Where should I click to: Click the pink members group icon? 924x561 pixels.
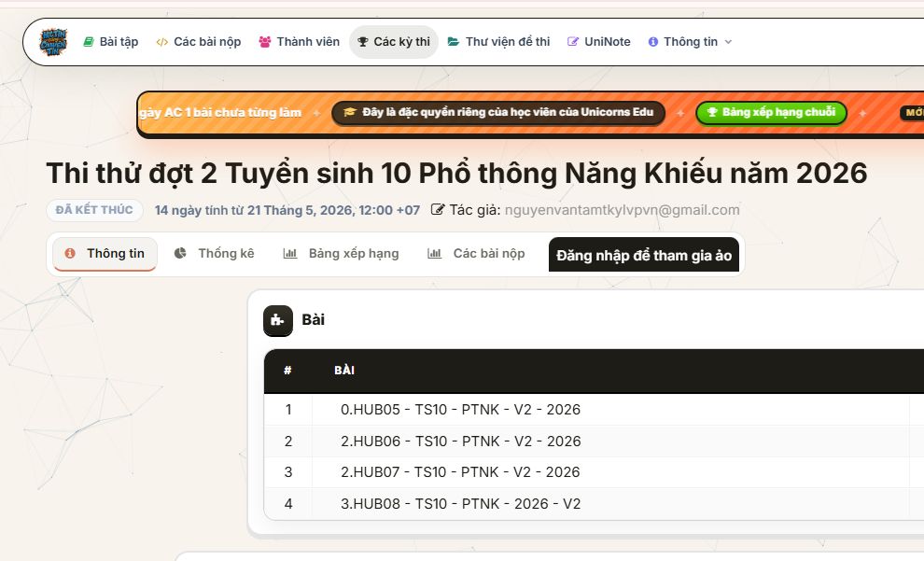coord(265,42)
